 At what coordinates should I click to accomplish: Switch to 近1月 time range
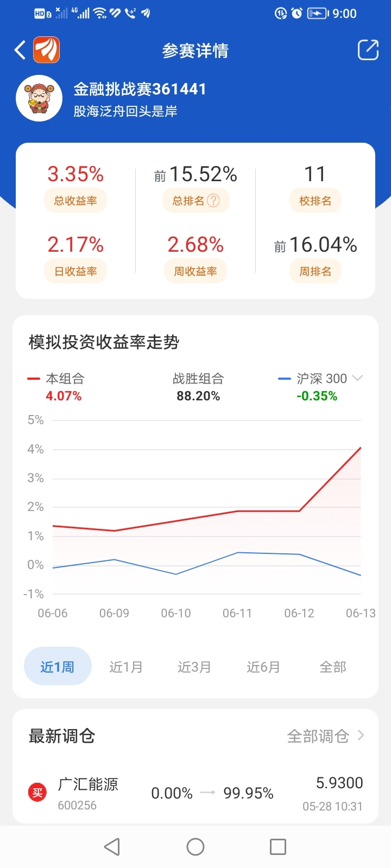(x=126, y=667)
